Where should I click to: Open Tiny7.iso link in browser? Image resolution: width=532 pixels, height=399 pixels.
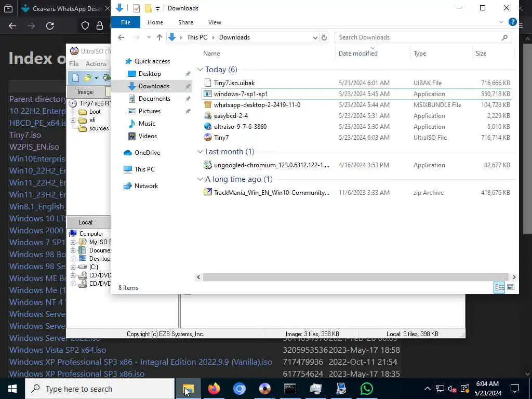point(25,135)
